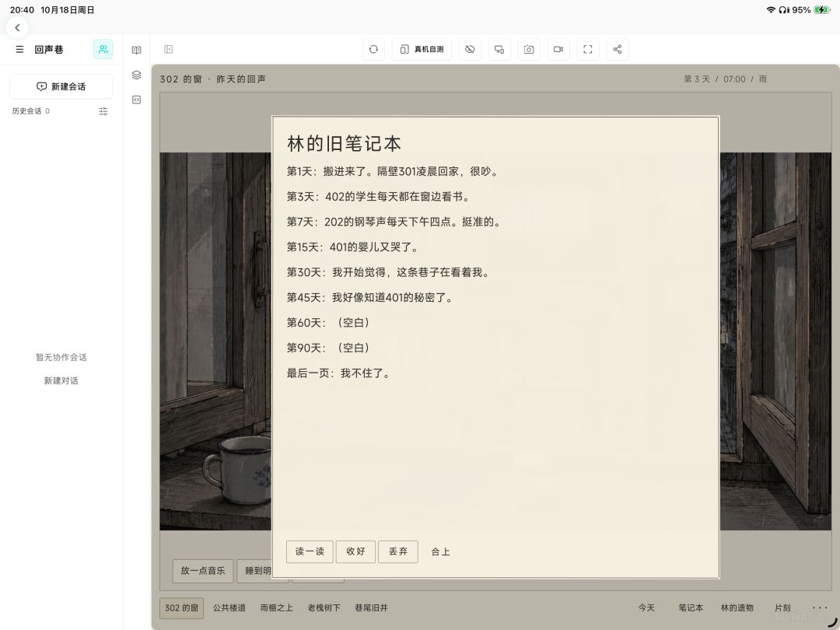Refresh the preview
This screenshot has height=630, width=840.
[373, 49]
